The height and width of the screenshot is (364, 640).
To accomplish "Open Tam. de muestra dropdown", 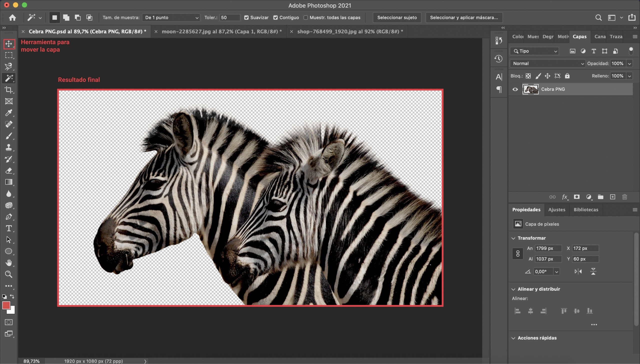I will [x=171, y=17].
